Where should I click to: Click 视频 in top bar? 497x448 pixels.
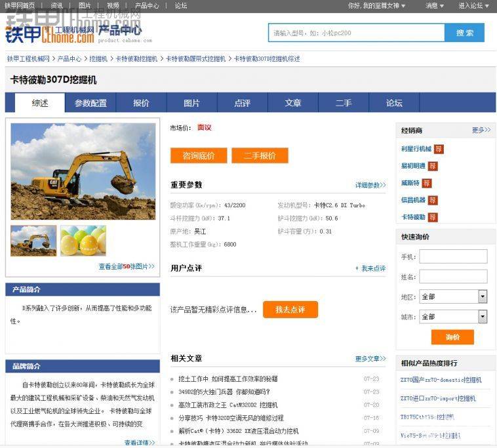(113, 6)
